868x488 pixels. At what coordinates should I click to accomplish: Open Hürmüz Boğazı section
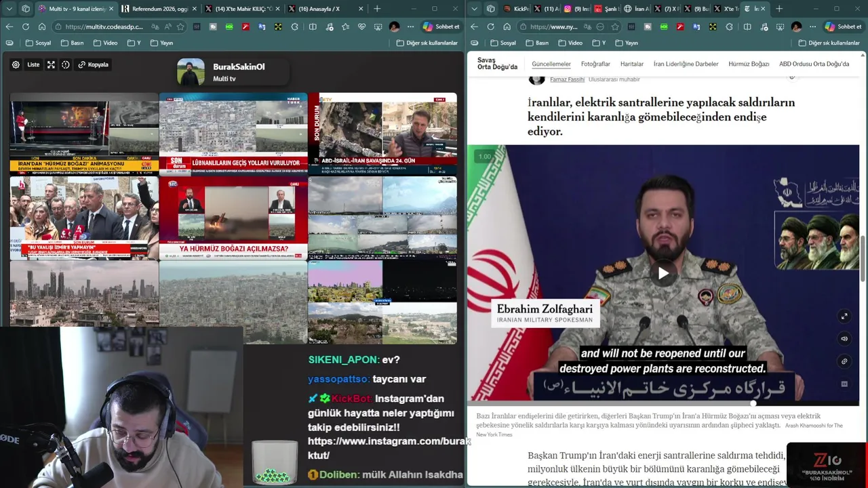tap(749, 64)
